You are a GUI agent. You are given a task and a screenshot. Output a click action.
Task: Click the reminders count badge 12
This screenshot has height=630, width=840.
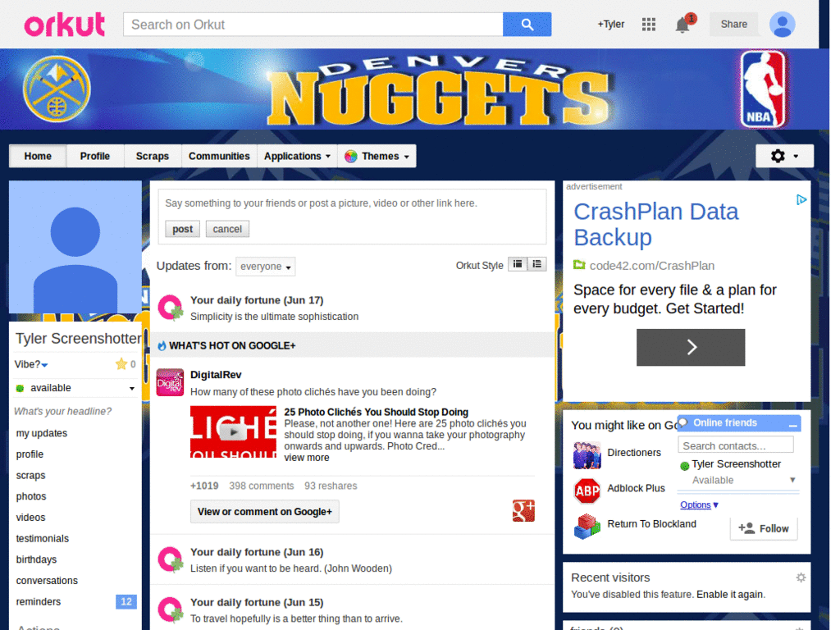(x=126, y=601)
